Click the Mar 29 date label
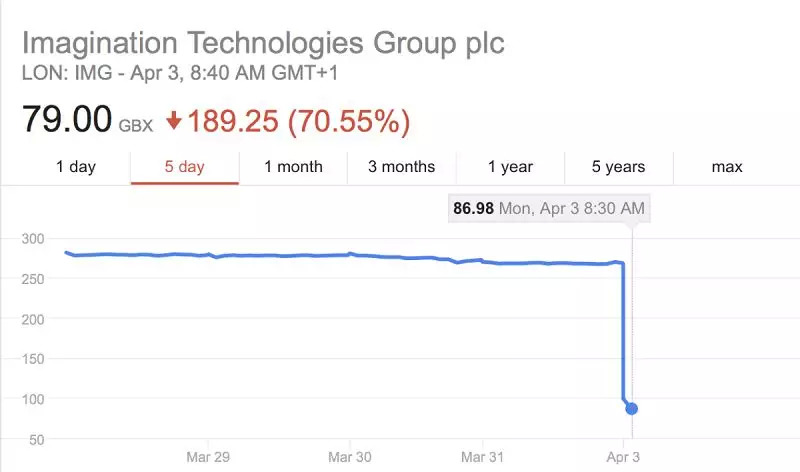The image size is (800, 472). (208, 456)
